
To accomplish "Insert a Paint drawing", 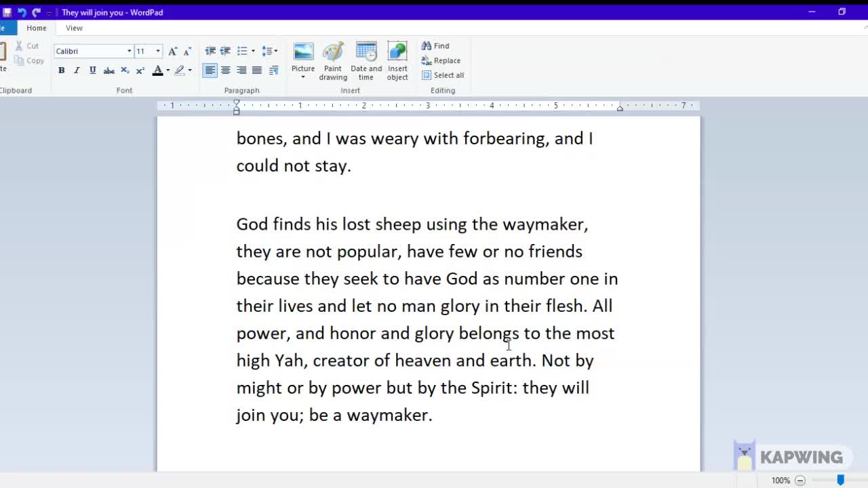I will coord(333,61).
